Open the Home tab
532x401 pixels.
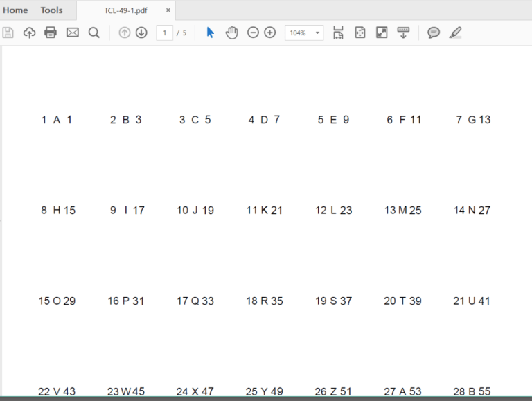tap(15, 10)
